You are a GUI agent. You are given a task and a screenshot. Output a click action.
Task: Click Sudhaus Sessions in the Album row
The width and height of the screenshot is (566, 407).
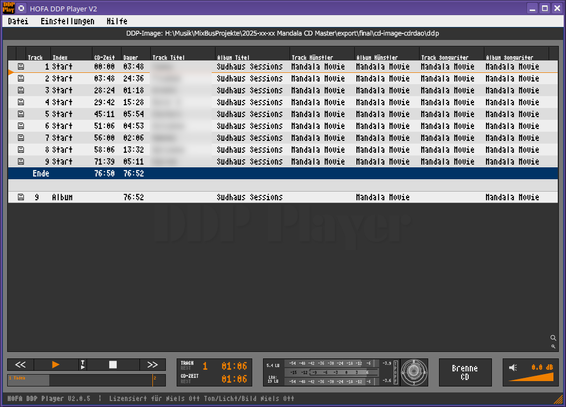[x=249, y=197]
